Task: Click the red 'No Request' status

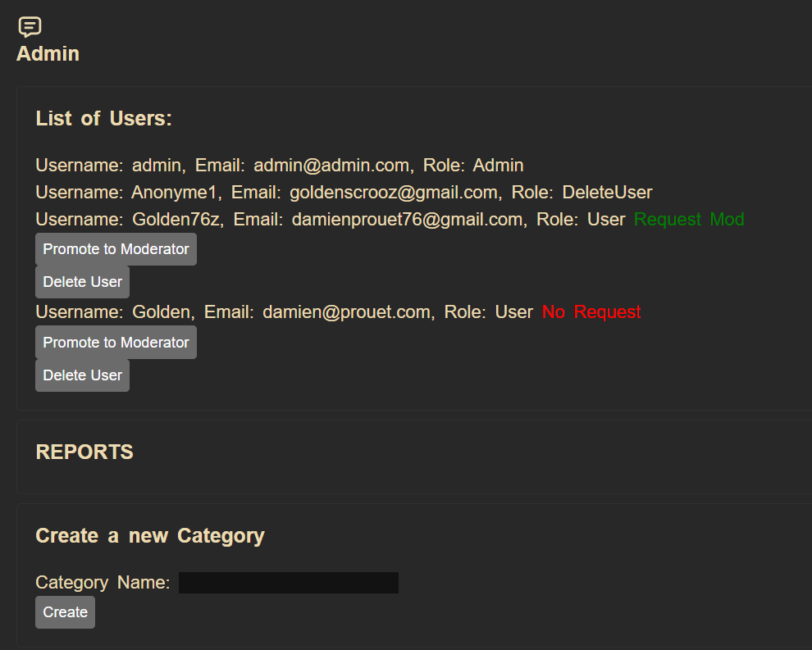Action: point(591,312)
